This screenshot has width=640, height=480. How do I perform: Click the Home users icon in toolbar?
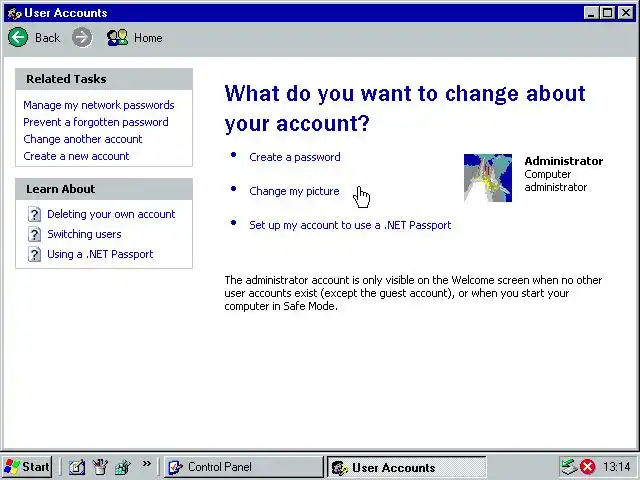coord(118,38)
